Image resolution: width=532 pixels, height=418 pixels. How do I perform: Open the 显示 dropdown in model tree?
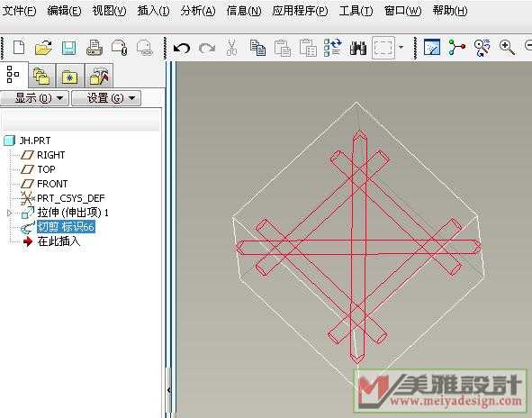[34, 98]
